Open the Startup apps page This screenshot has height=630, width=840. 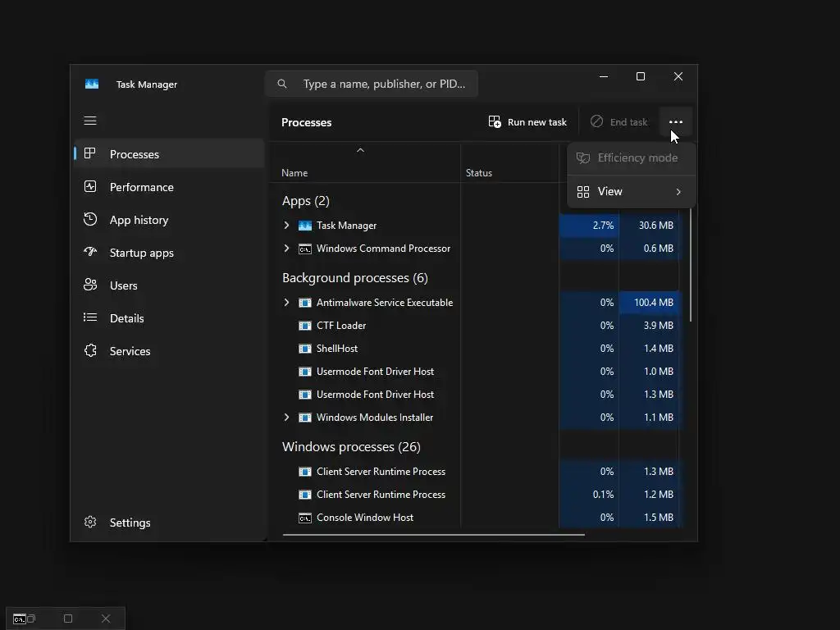point(169,253)
